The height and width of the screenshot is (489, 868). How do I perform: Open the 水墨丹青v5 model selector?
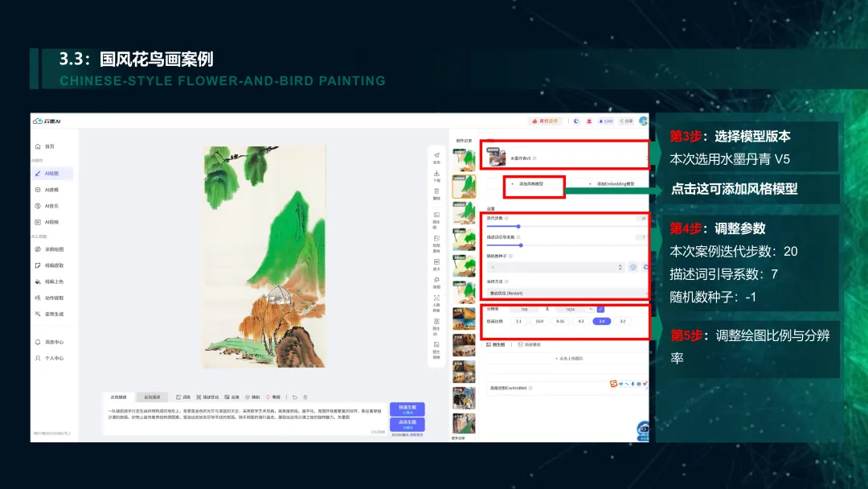[566, 158]
